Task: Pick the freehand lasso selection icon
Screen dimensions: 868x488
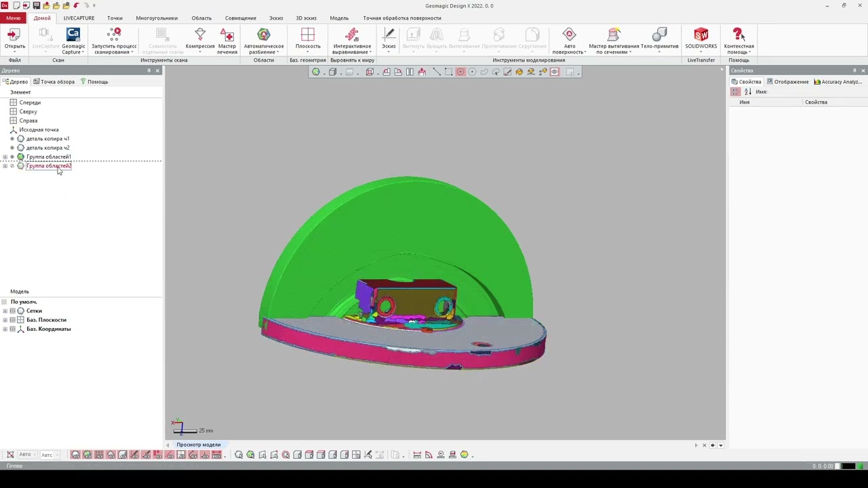Action: click(484, 72)
